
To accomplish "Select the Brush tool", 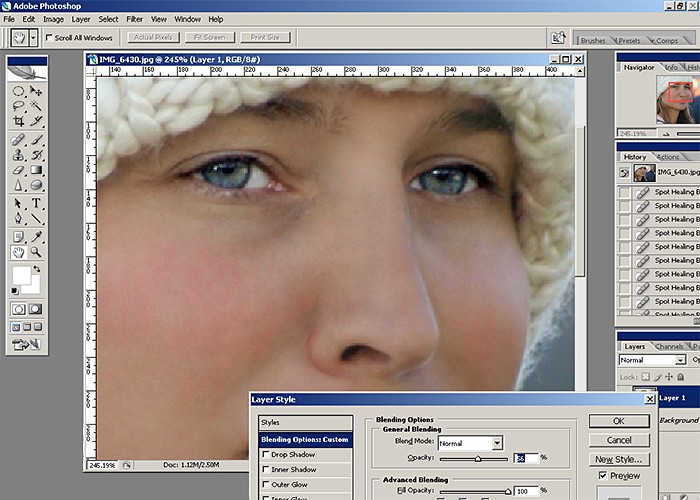I will 36,140.
